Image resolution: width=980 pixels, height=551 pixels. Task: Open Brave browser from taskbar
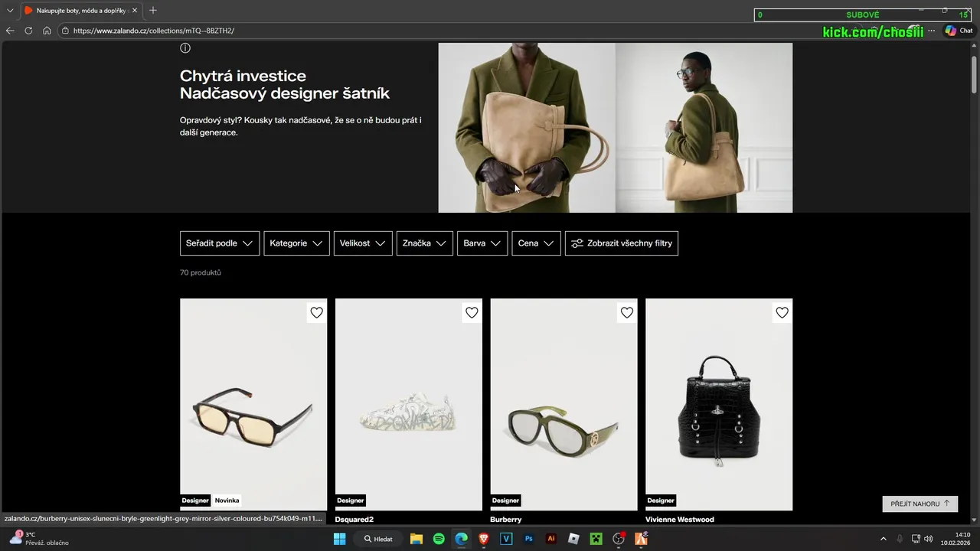click(x=484, y=539)
